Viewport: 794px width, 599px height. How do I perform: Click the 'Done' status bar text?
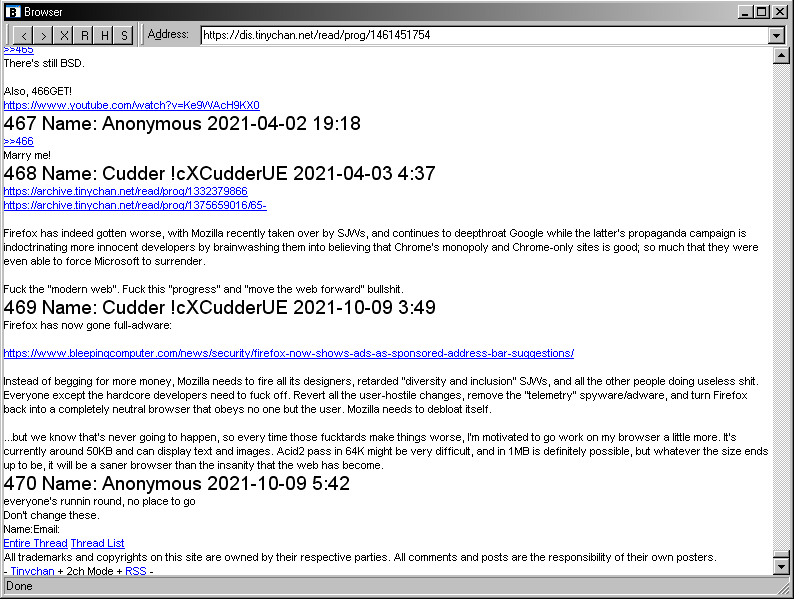(19, 586)
